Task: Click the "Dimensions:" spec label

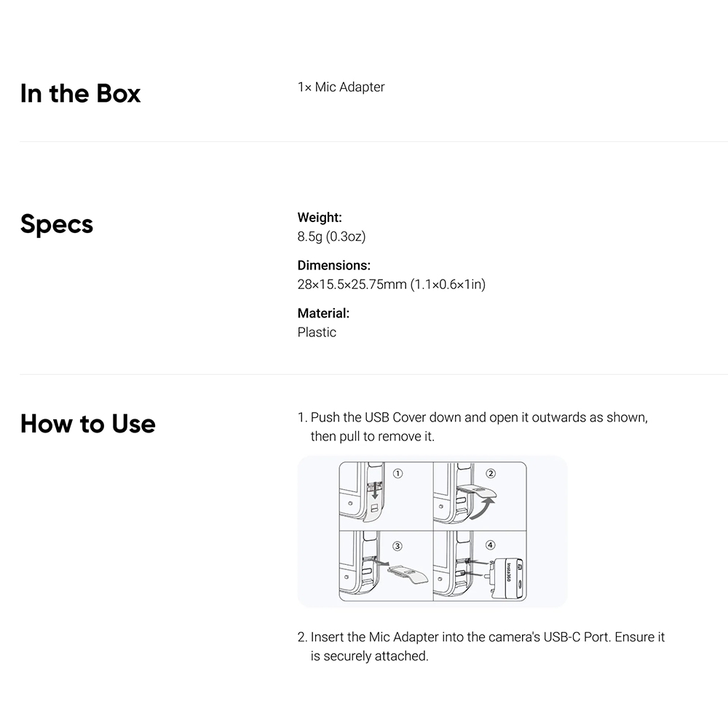Action: 334,265
